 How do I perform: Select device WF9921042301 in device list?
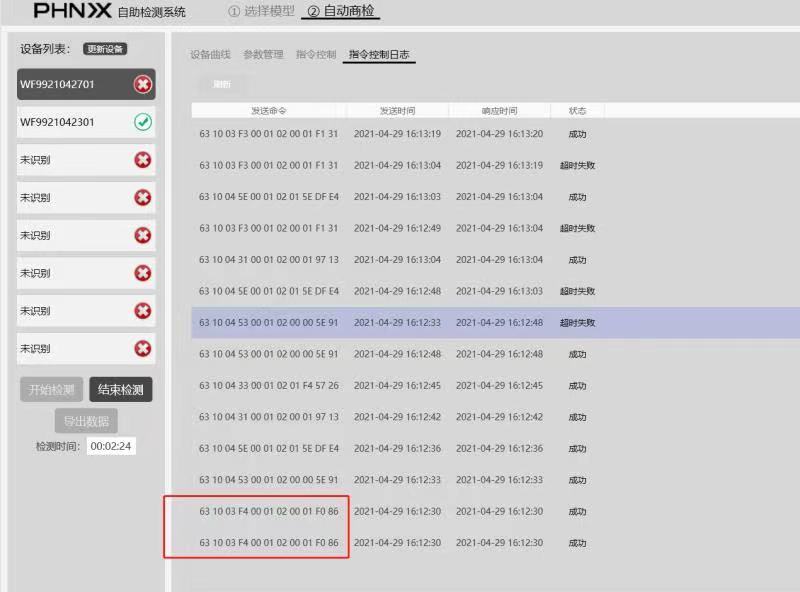point(70,122)
